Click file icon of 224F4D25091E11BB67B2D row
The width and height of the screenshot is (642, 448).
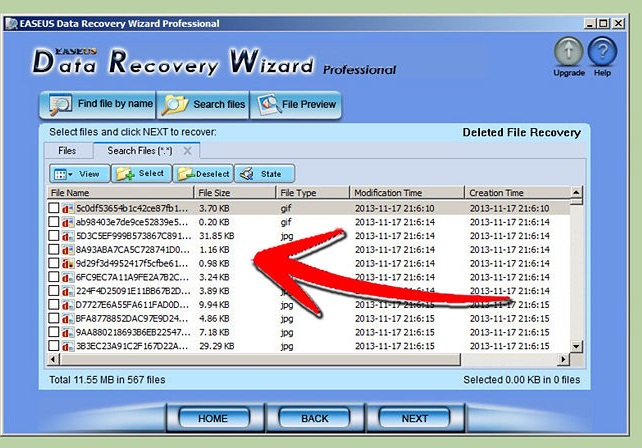68,291
